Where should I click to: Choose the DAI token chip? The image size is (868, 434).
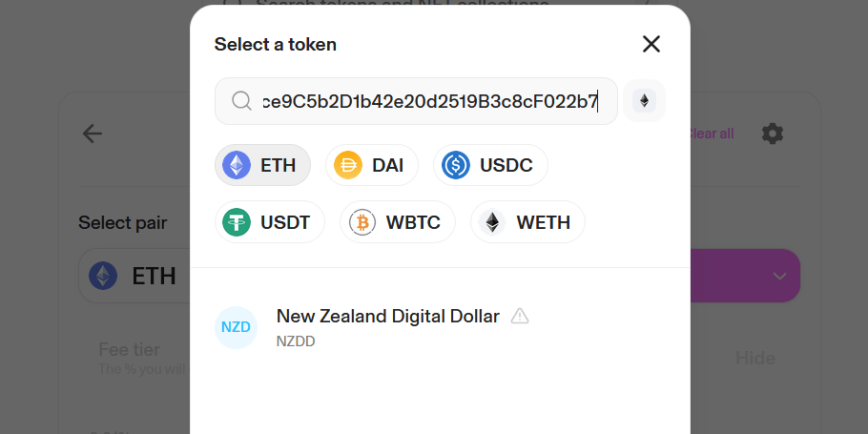(371, 165)
